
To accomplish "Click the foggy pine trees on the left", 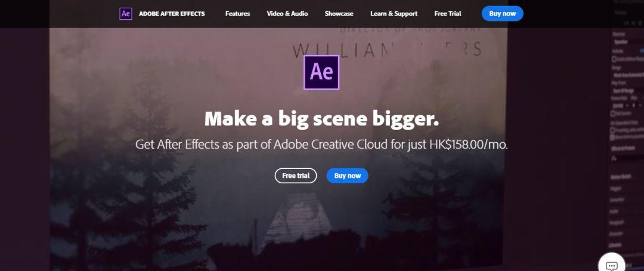I will (x=123, y=173).
